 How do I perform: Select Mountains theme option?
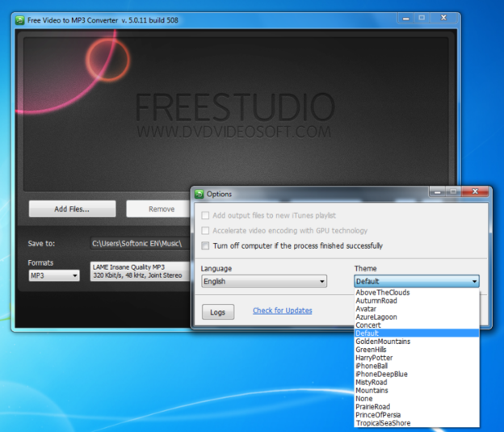(x=417, y=391)
